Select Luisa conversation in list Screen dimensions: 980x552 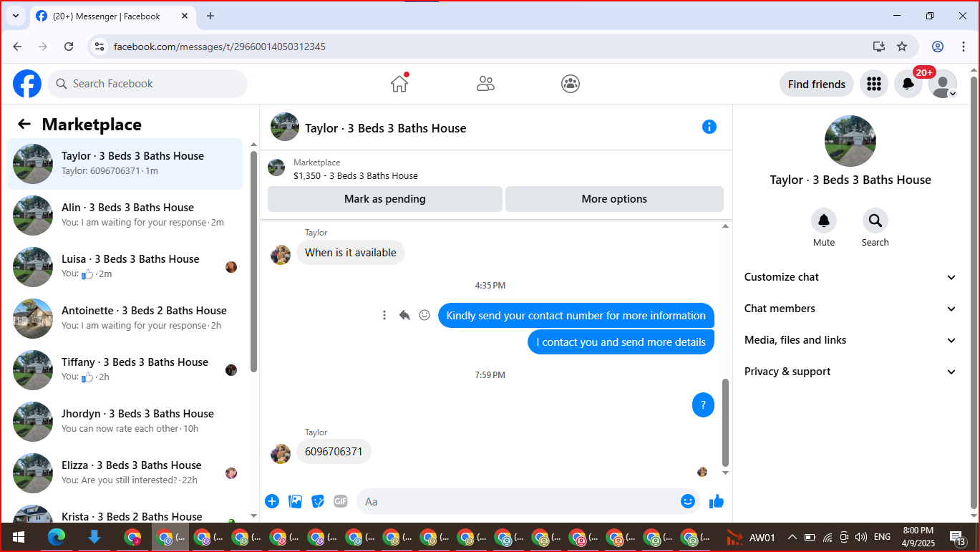pos(125,267)
